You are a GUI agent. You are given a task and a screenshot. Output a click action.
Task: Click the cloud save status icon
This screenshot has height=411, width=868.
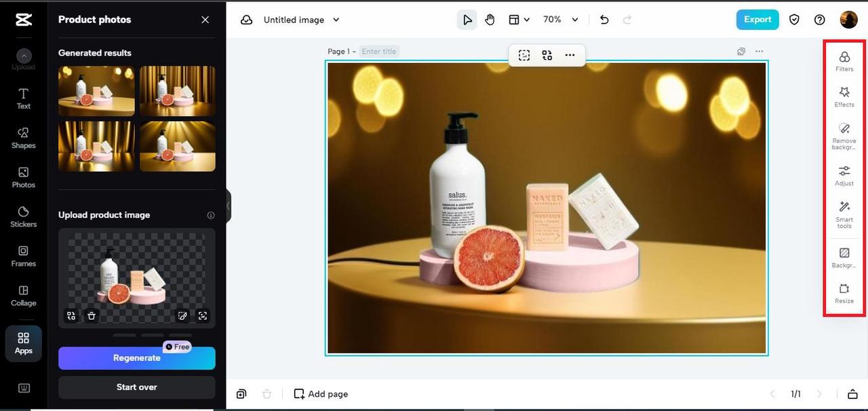pos(247,20)
